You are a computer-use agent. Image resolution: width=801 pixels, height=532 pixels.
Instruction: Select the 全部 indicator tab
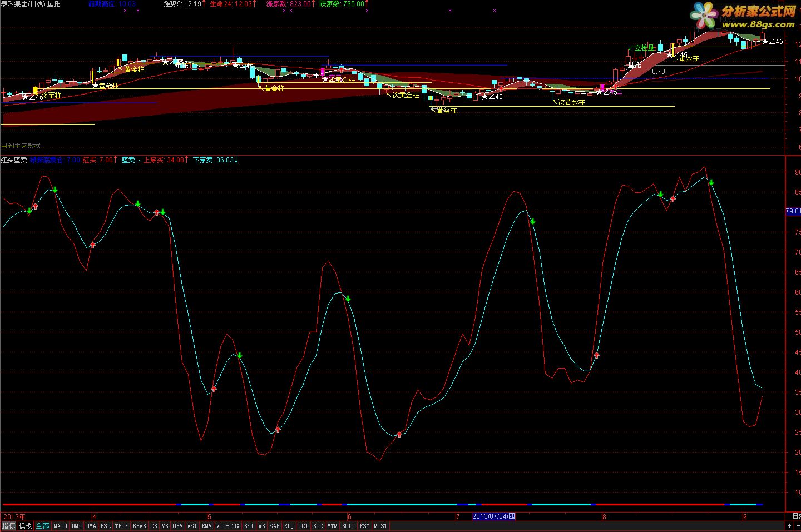point(42,526)
